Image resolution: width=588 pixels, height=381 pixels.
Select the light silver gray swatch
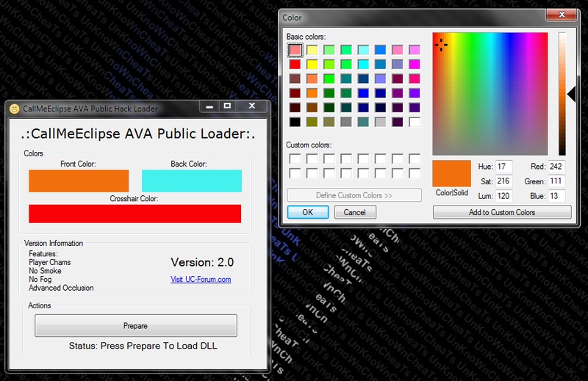click(380, 122)
